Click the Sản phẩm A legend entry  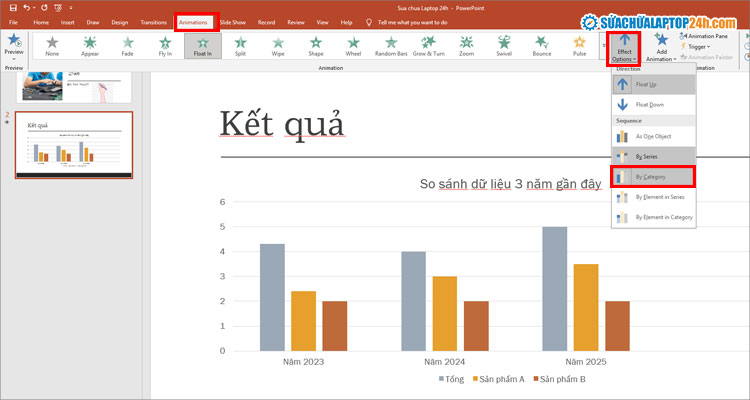pyautogui.click(x=499, y=379)
